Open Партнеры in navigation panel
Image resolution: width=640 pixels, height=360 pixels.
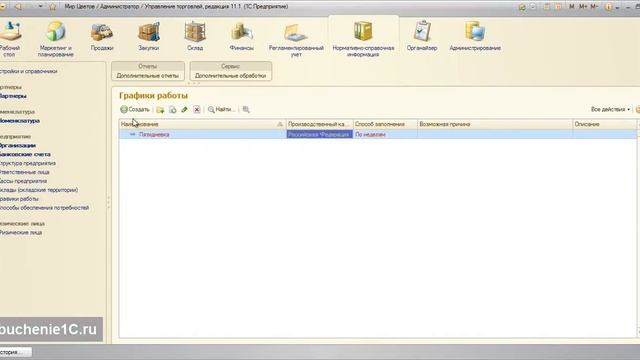pyautogui.click(x=13, y=96)
